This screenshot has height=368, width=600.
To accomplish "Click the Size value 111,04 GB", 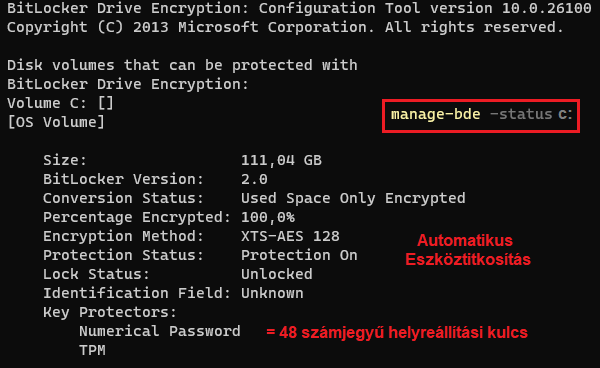I will click(281, 160).
